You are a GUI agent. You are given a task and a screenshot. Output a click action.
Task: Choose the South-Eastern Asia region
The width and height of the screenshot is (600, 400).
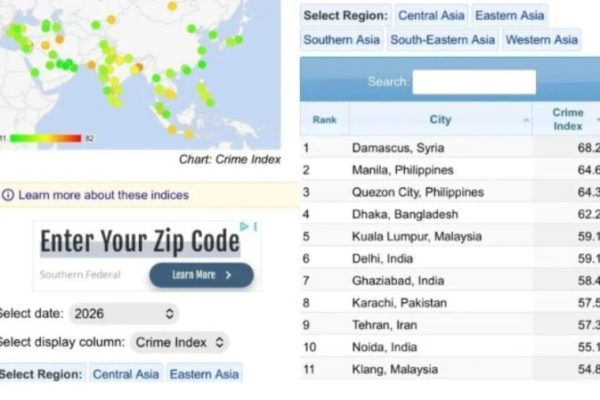pos(442,40)
